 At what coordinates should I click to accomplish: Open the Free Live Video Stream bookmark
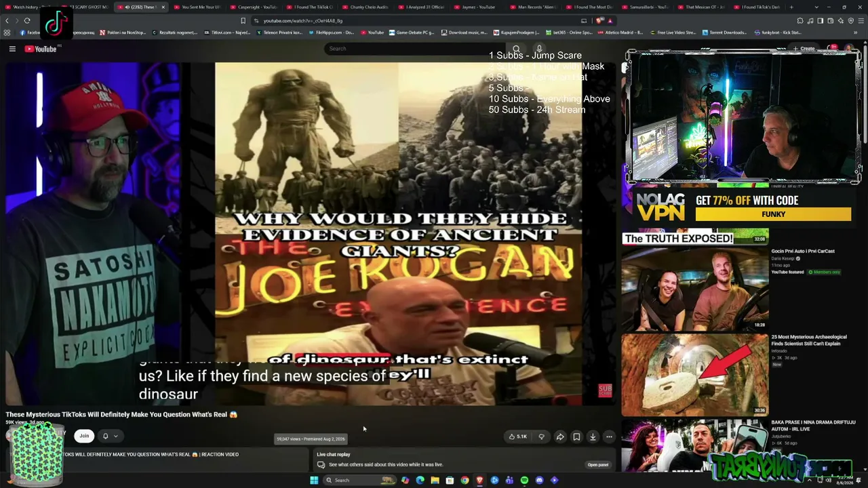tap(673, 33)
